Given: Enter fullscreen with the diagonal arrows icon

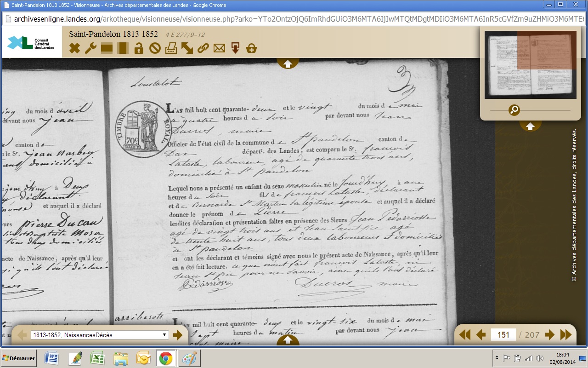Looking at the screenshot, I should [187, 48].
